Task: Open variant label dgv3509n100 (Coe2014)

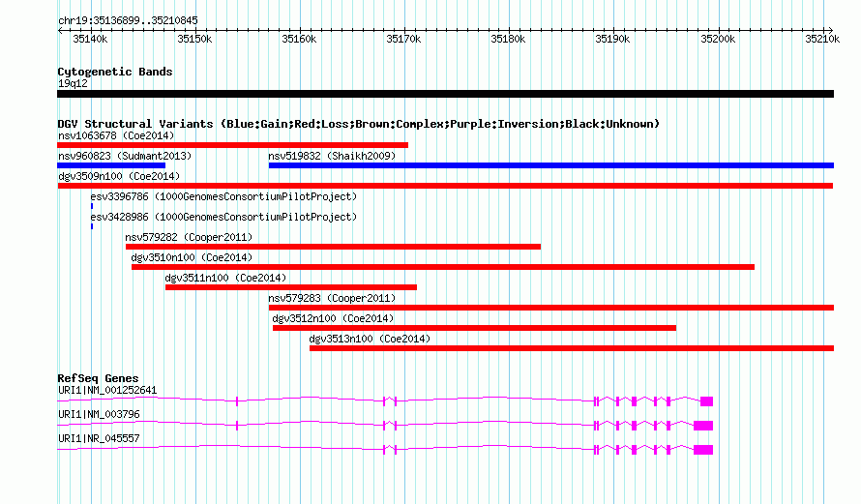Action: coord(119,176)
